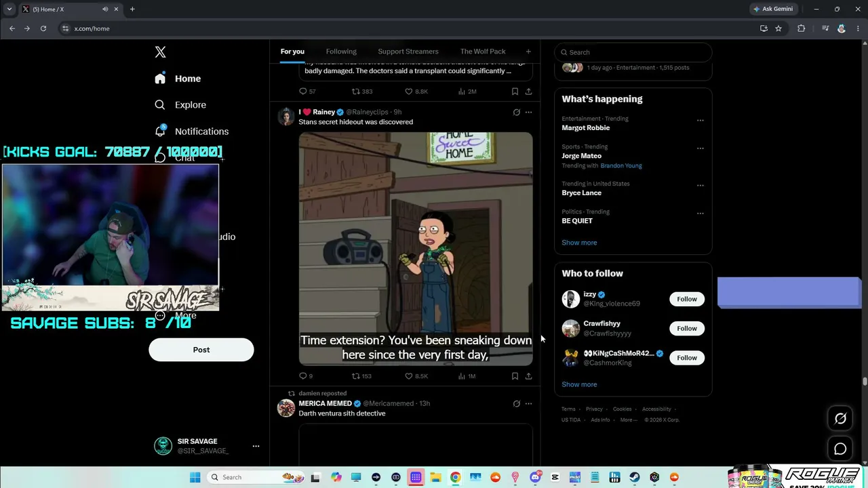Open the Chrome three-dot menu
Image resolution: width=868 pixels, height=488 pixels.
(x=856, y=28)
